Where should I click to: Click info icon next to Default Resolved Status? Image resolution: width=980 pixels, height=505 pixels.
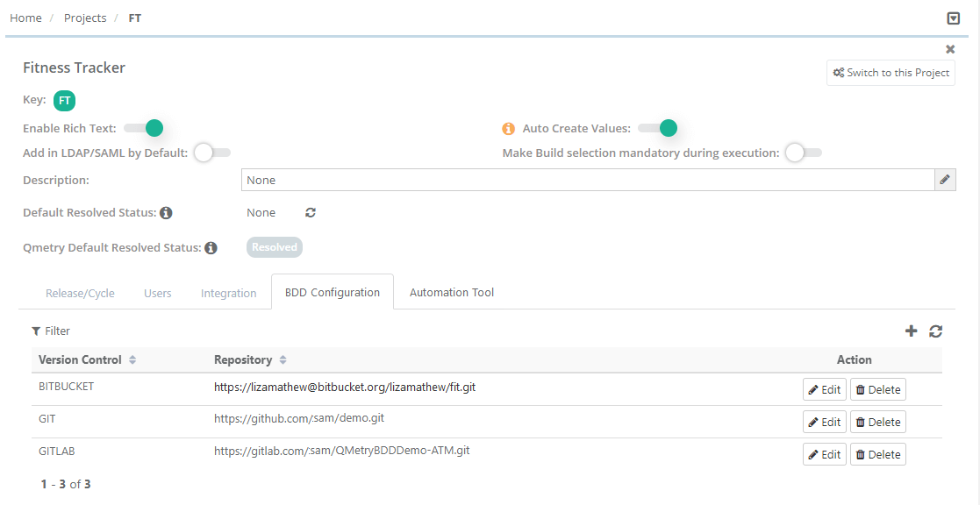coord(166,213)
